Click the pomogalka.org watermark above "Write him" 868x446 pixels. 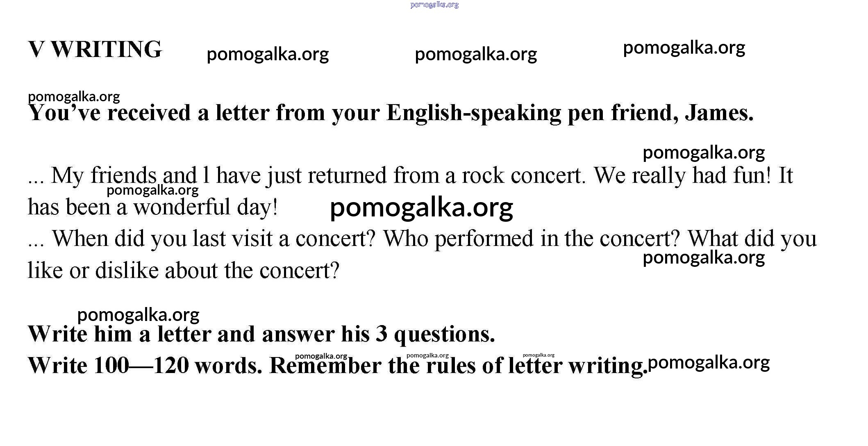138,315
